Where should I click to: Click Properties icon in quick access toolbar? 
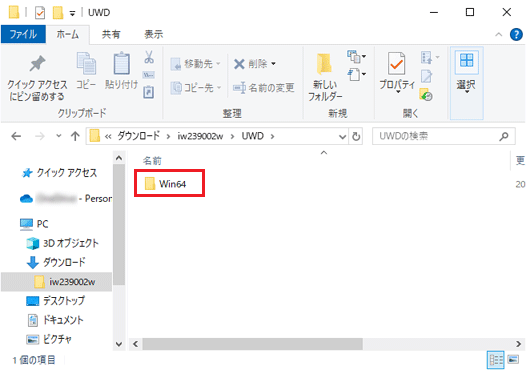[40, 13]
